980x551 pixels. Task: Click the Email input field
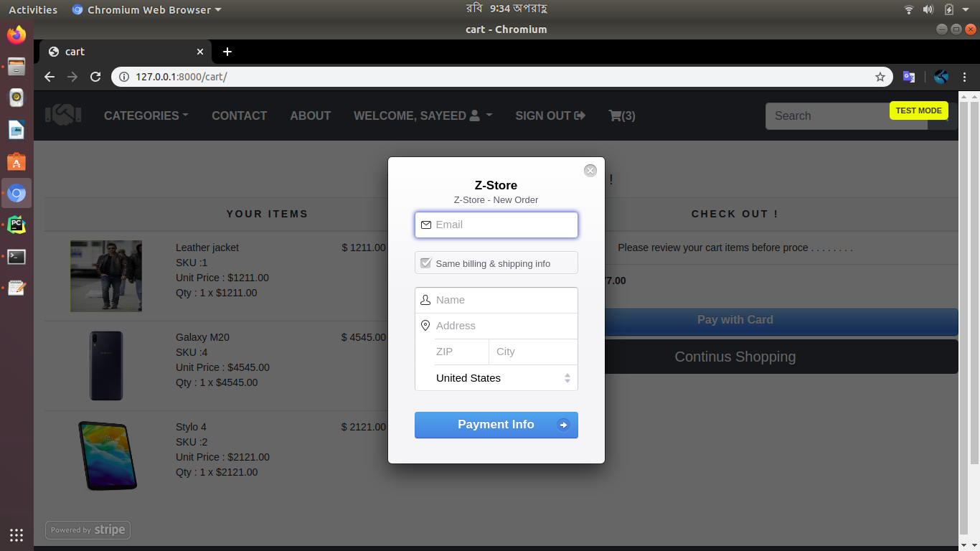click(496, 225)
